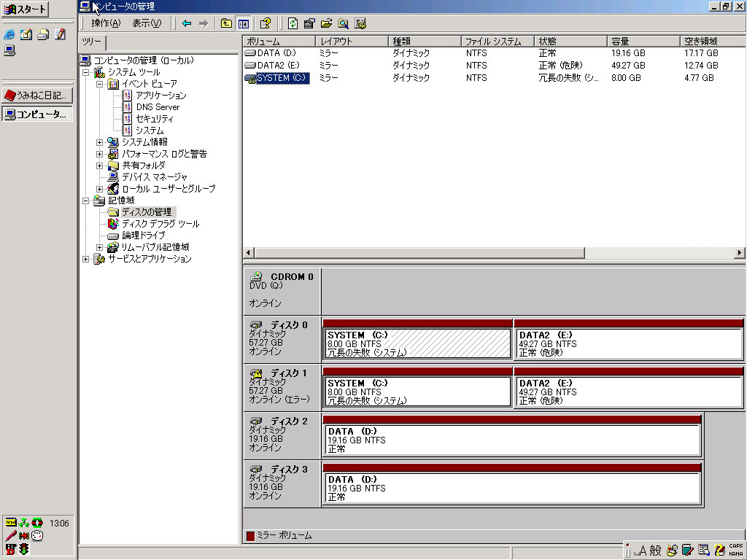Image resolution: width=747 pixels, height=560 pixels.
Task: Select SYSTEM (C:) row in volume list
Action: tap(495, 78)
